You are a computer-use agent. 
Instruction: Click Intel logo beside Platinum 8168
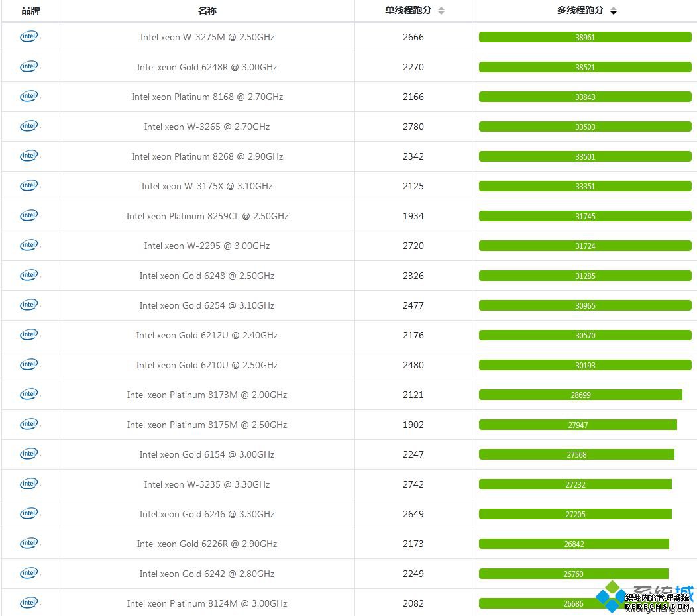[29, 96]
